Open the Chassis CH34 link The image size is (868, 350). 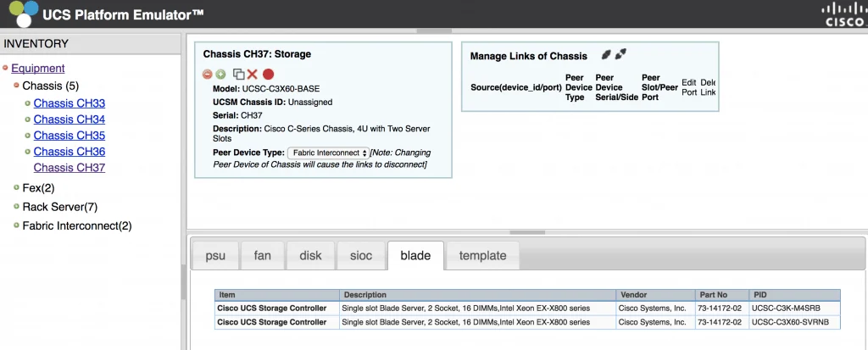70,119
